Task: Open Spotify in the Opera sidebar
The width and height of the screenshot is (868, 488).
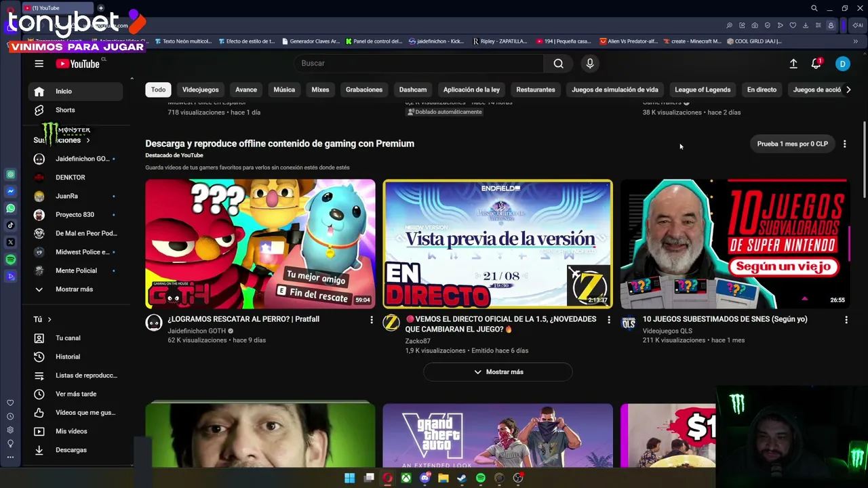Action: tap(10, 260)
